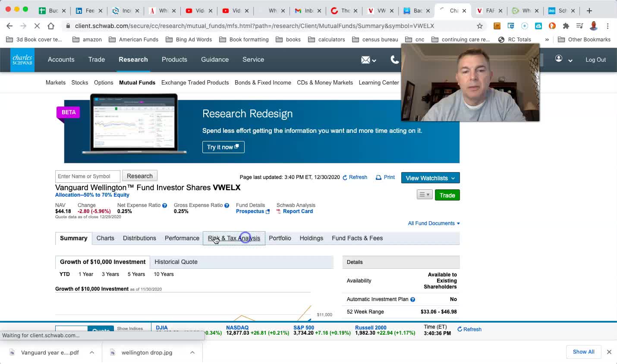The width and height of the screenshot is (617, 364).
Task: Open the Bonds & Fixed Income submenu
Action: [263, 82]
